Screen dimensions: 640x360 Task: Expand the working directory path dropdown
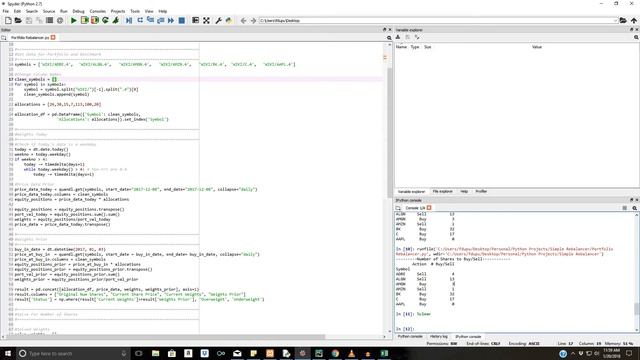tap(615, 20)
